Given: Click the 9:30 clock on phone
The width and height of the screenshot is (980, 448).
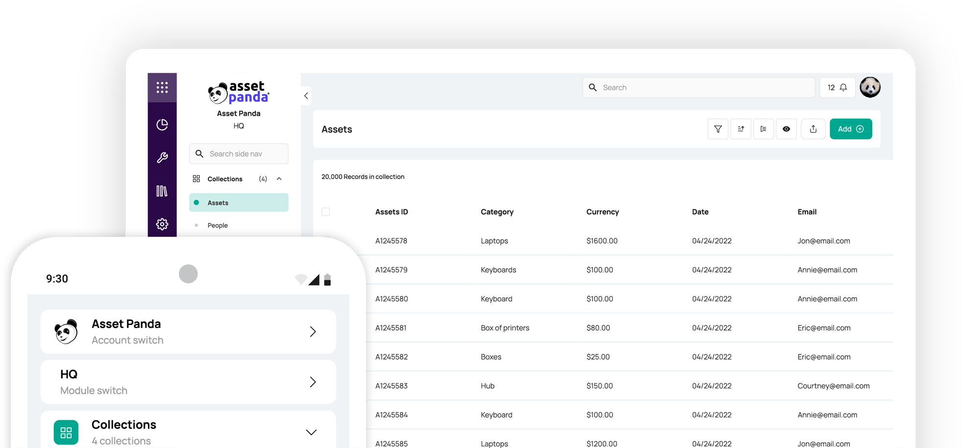Looking at the screenshot, I should point(57,279).
